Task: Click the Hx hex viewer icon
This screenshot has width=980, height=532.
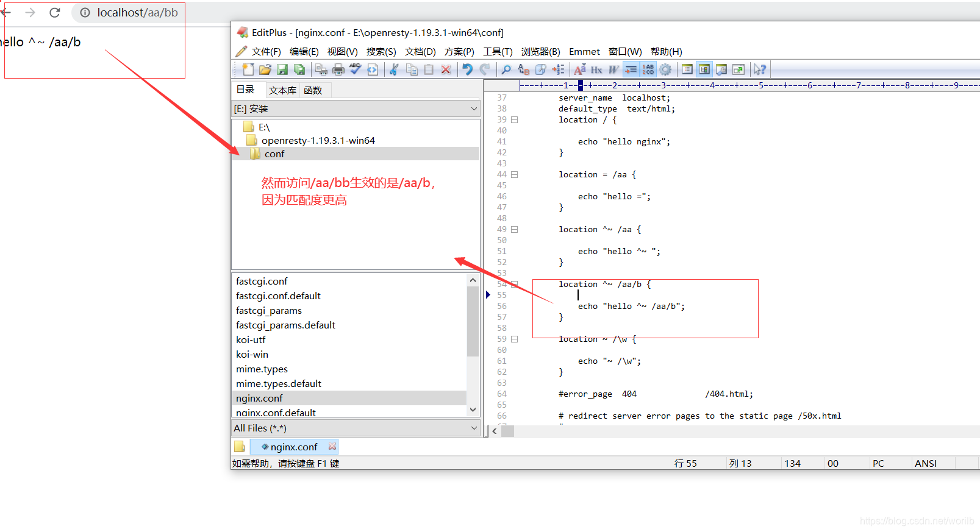Action: tap(596, 69)
